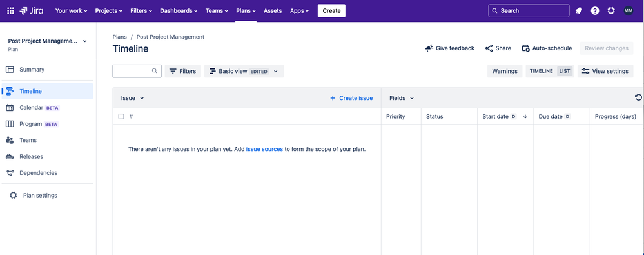
Task: Click the Start date sort arrow
Action: pos(525,116)
